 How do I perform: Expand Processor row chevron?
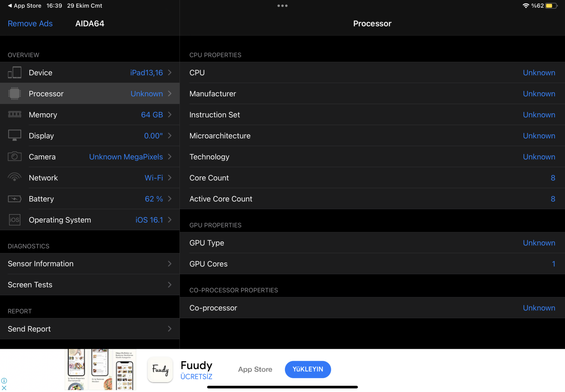click(170, 94)
